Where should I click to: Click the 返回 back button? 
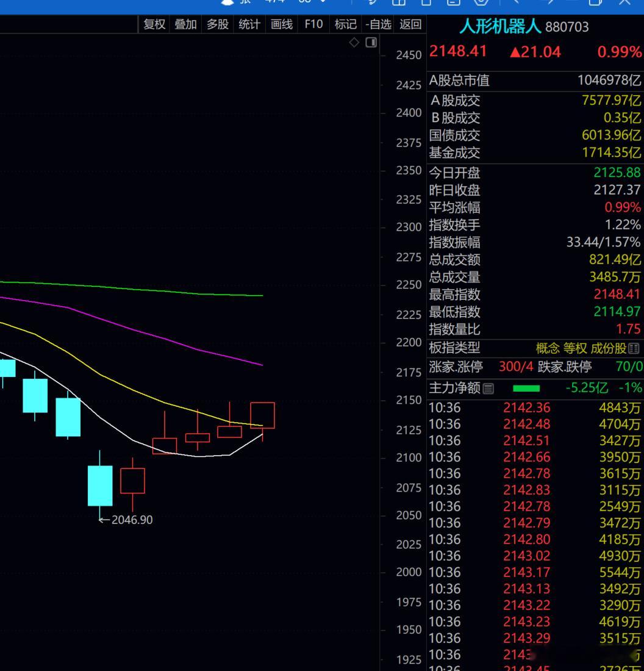(x=410, y=24)
